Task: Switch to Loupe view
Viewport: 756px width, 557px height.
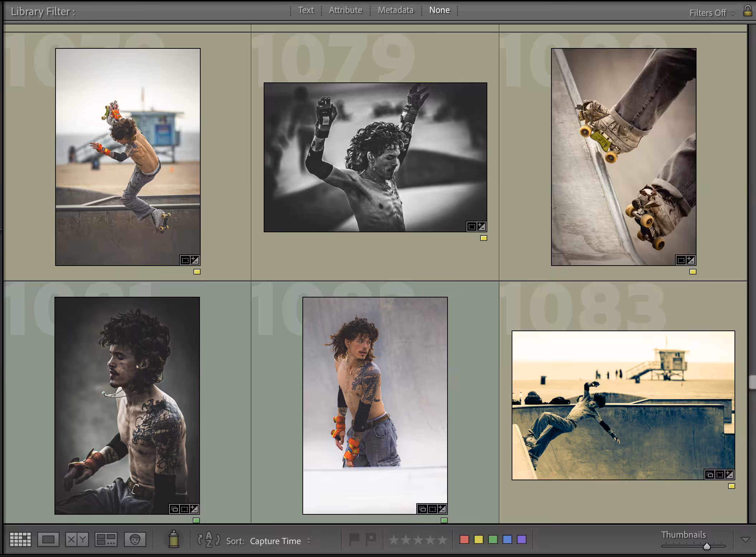Action: tap(48, 539)
